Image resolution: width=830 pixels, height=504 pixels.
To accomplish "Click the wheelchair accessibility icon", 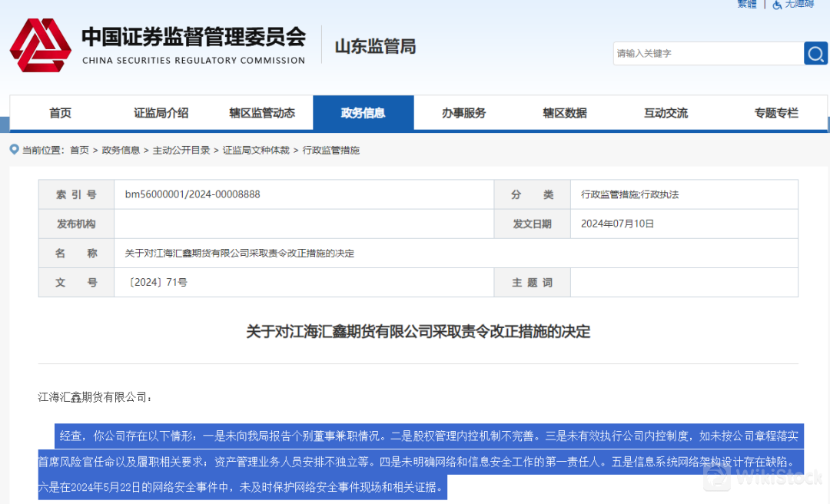I will (777, 5).
